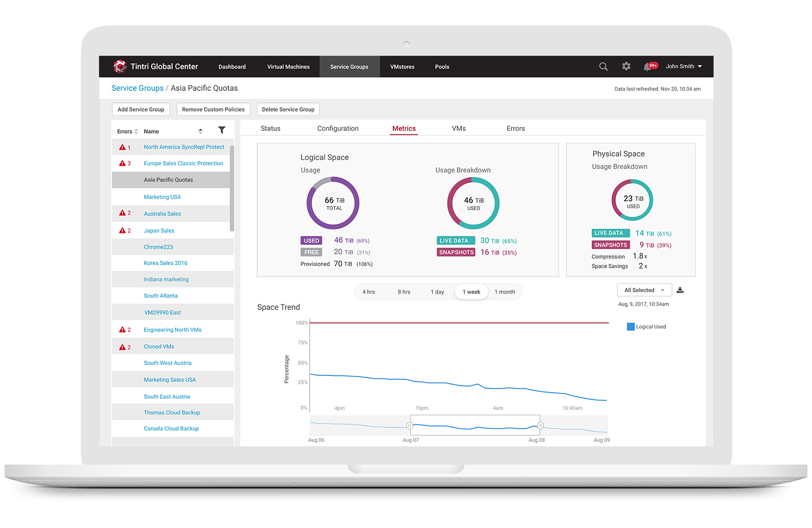Select Service Groups in the top bar
This screenshot has width=812, height=528.
pyautogui.click(x=349, y=67)
